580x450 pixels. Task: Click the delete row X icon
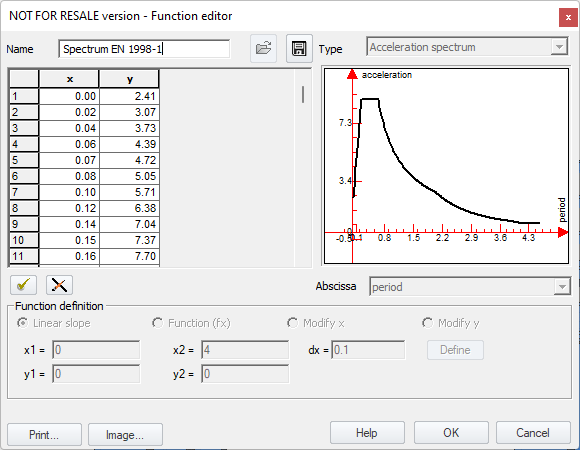tap(59, 285)
